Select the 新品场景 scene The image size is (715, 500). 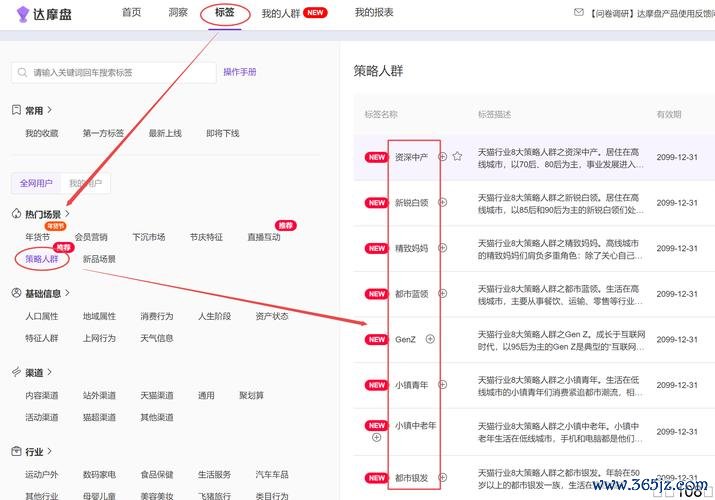(x=99, y=259)
